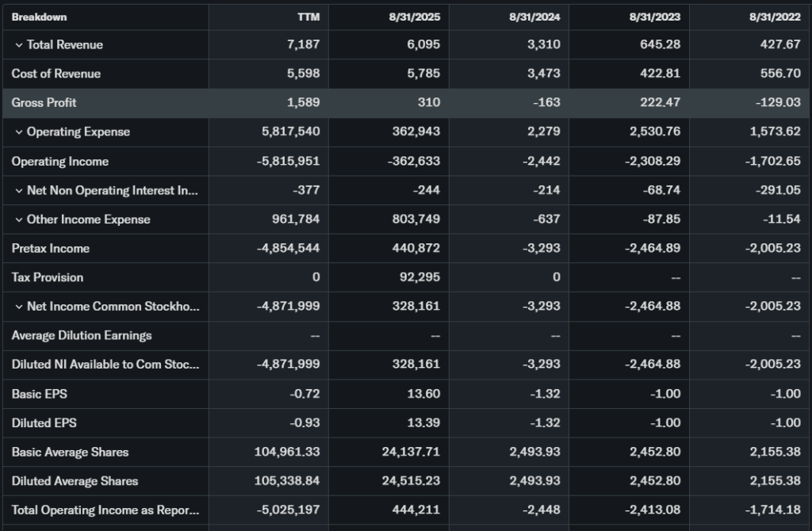Click the Breakdown column header

click(40, 17)
